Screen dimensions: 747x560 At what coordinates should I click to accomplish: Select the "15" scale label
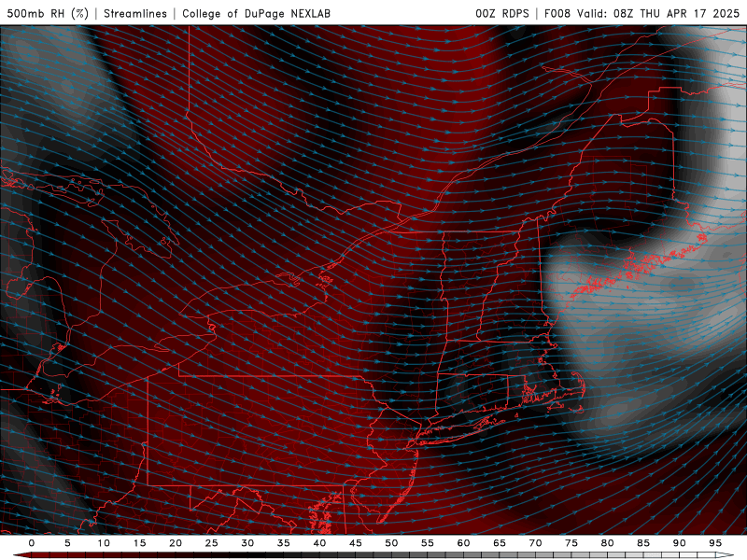tap(139, 543)
